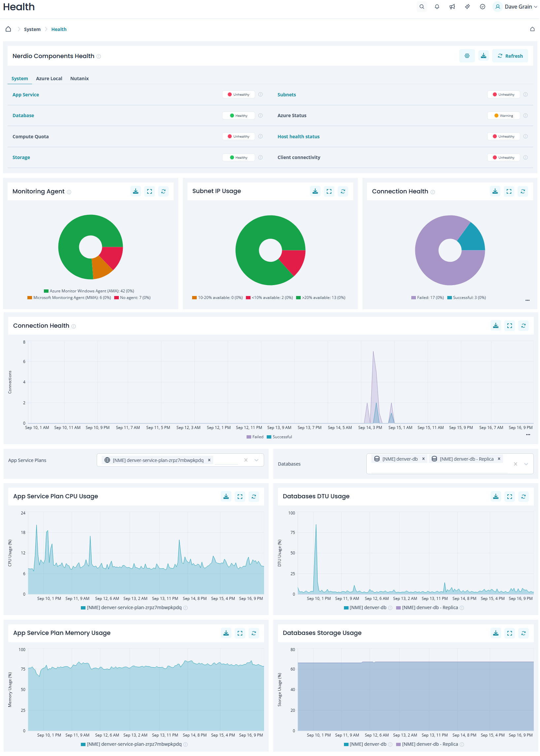Refresh Databases Storage Usage chart
This screenshot has width=540, height=756.
pos(523,633)
